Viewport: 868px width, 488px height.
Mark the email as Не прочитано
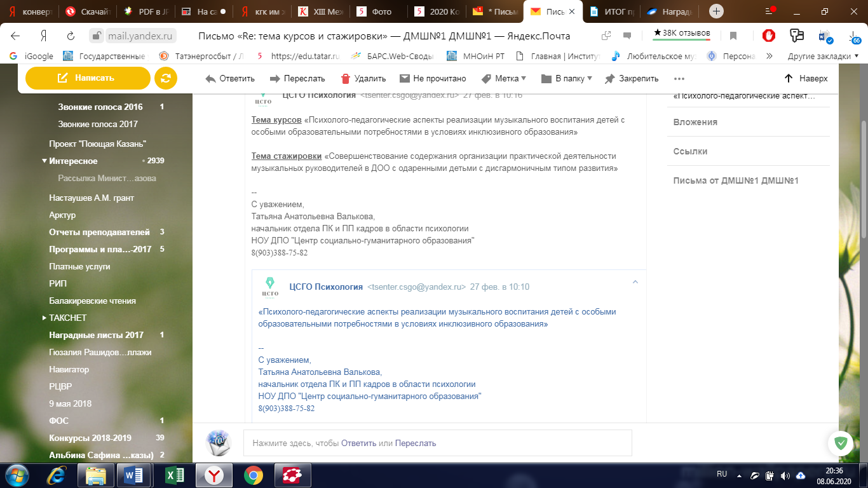click(x=432, y=79)
